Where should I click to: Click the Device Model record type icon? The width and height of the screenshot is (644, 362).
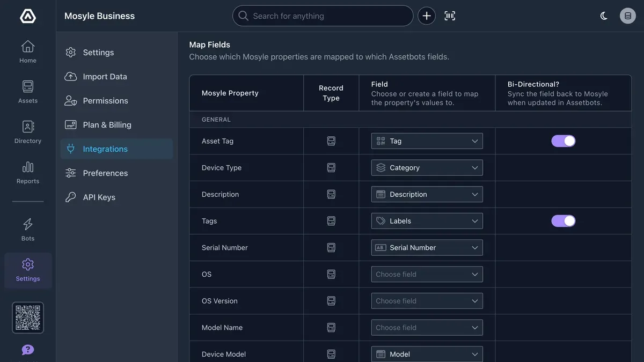click(331, 354)
